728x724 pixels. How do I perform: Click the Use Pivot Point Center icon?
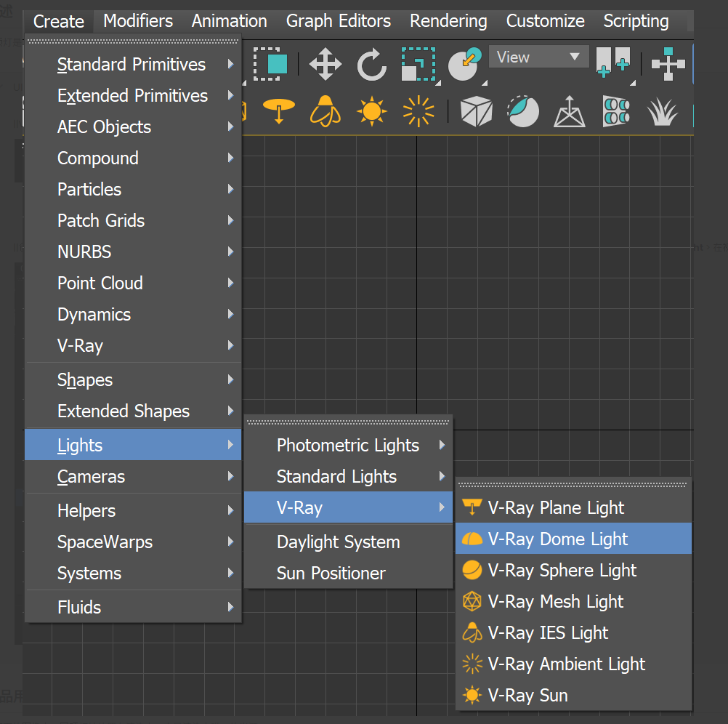click(x=613, y=63)
